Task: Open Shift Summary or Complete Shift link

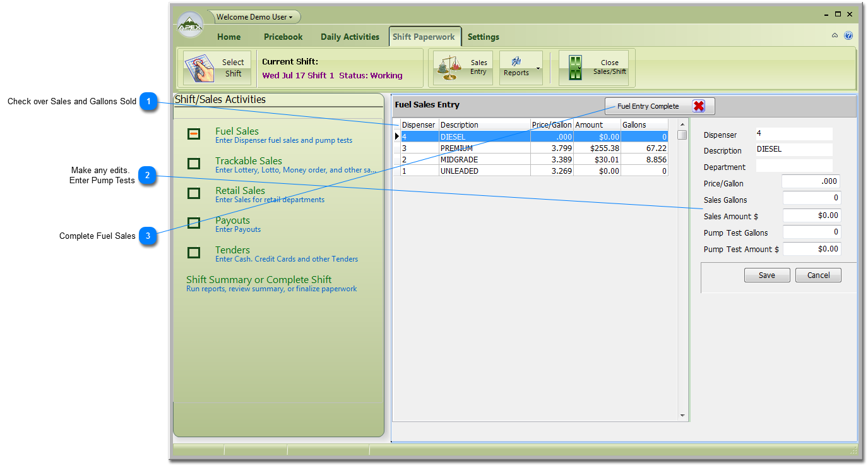Action: (x=259, y=280)
